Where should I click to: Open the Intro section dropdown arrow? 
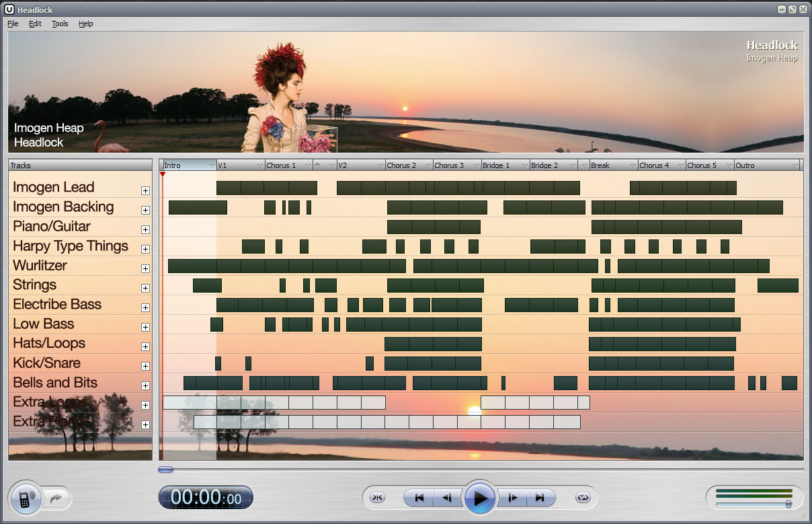pos(212,165)
